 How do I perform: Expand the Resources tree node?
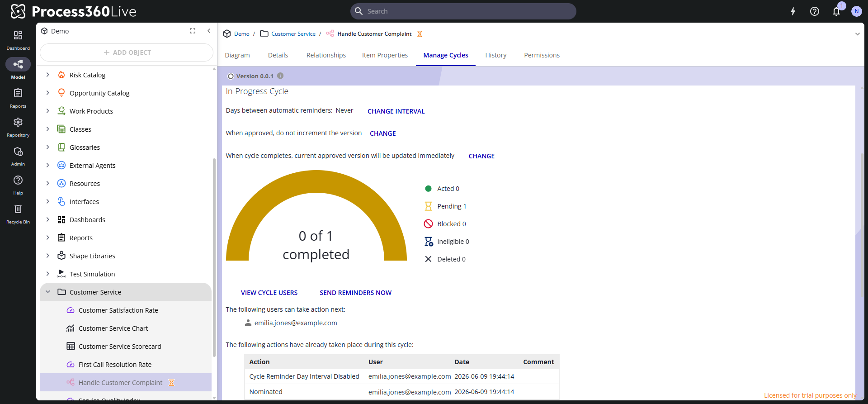pyautogui.click(x=48, y=183)
